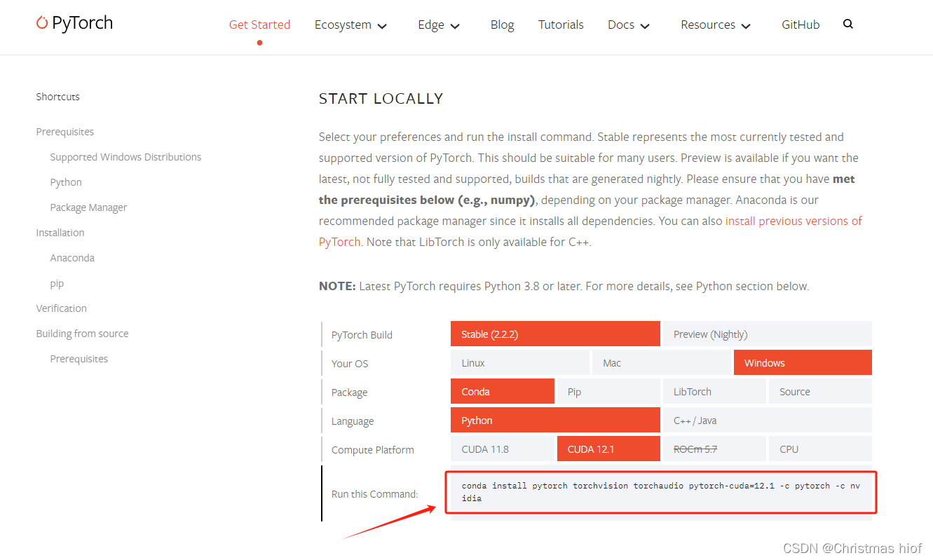The width and height of the screenshot is (933, 560).
Task: Select the LibTorch package option
Action: click(x=714, y=391)
